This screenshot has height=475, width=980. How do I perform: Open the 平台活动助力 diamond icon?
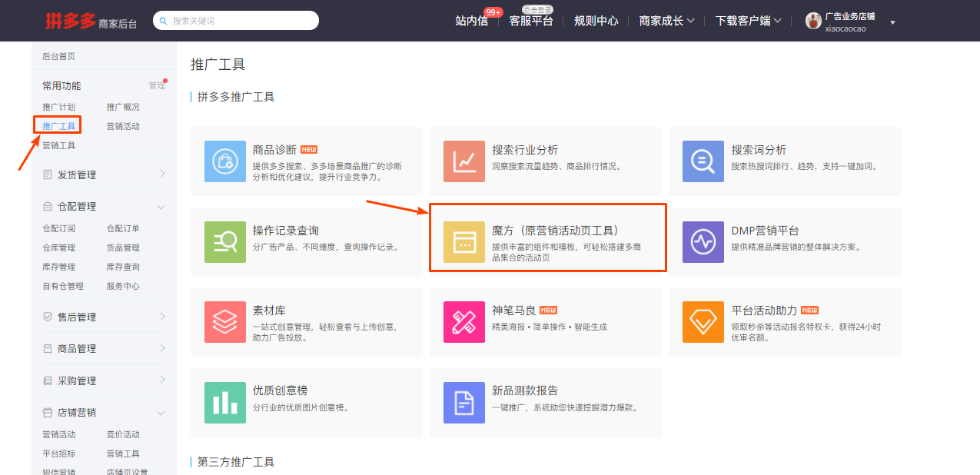tap(703, 322)
